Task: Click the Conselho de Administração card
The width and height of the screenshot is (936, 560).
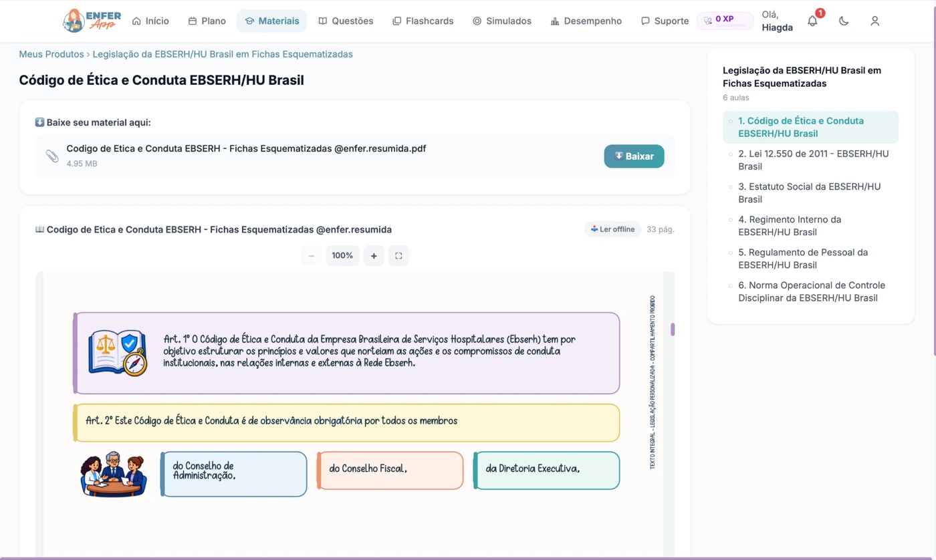Action: pos(234,474)
